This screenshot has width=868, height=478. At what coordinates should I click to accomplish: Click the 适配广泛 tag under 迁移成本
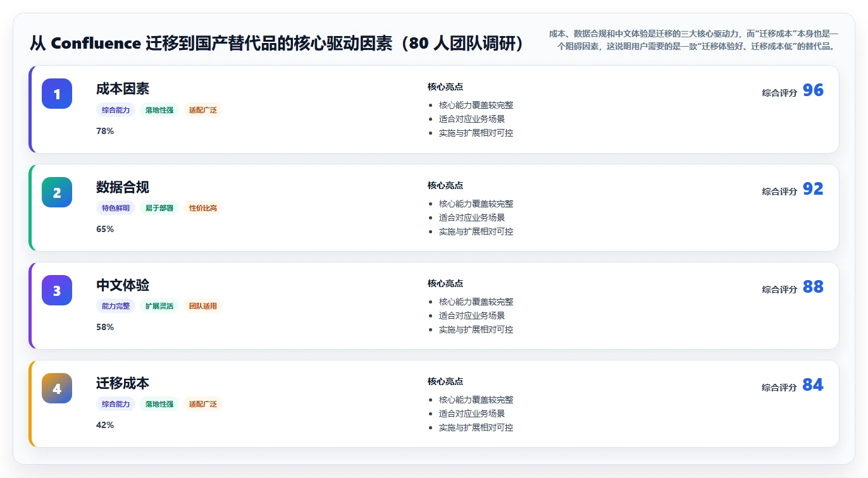tap(203, 404)
